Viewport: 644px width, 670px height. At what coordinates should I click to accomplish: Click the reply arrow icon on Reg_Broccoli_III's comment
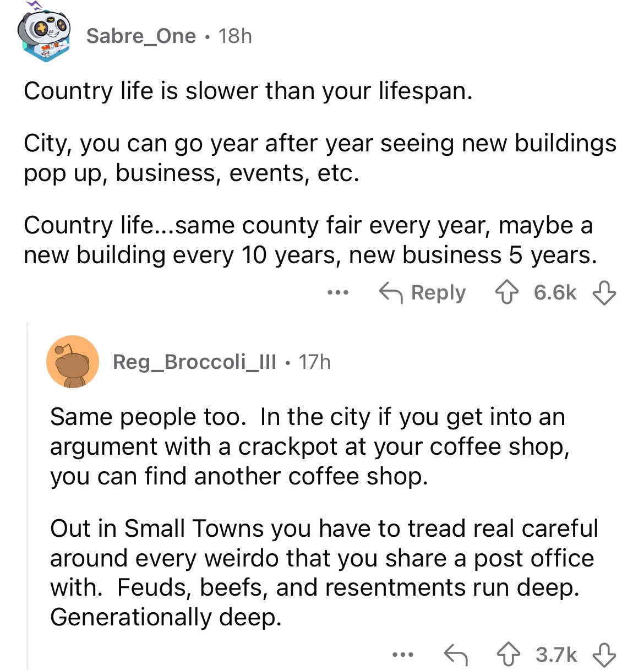click(x=455, y=655)
